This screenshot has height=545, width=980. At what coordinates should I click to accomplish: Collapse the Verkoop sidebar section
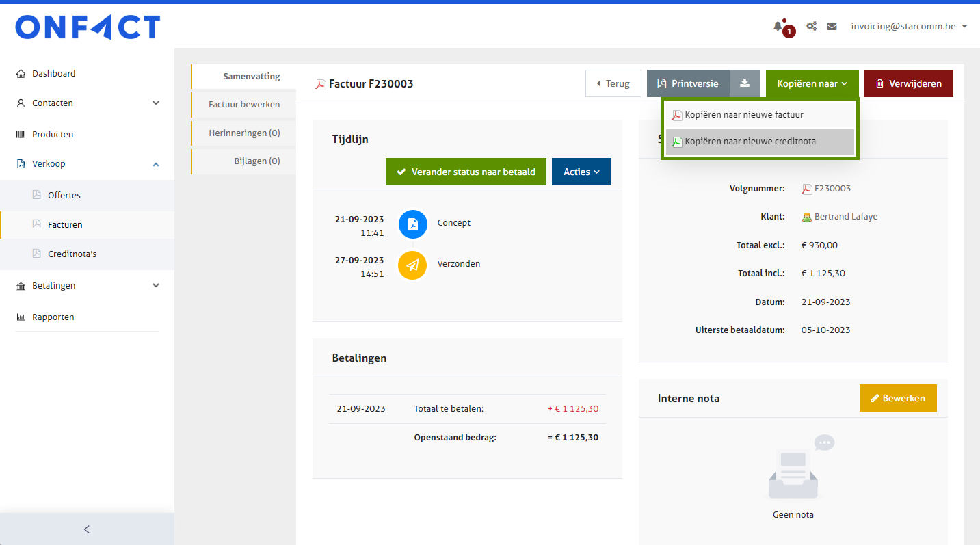click(x=155, y=164)
